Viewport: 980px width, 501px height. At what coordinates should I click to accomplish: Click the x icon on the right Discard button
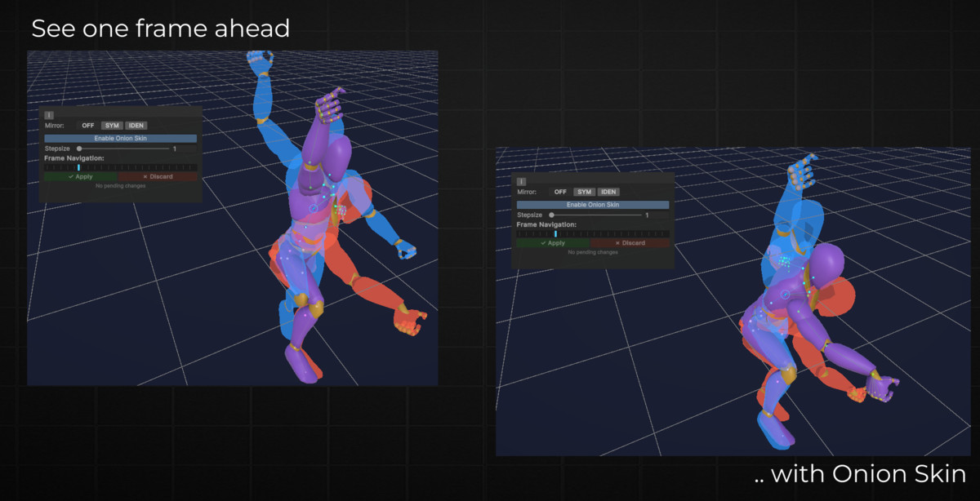[617, 243]
